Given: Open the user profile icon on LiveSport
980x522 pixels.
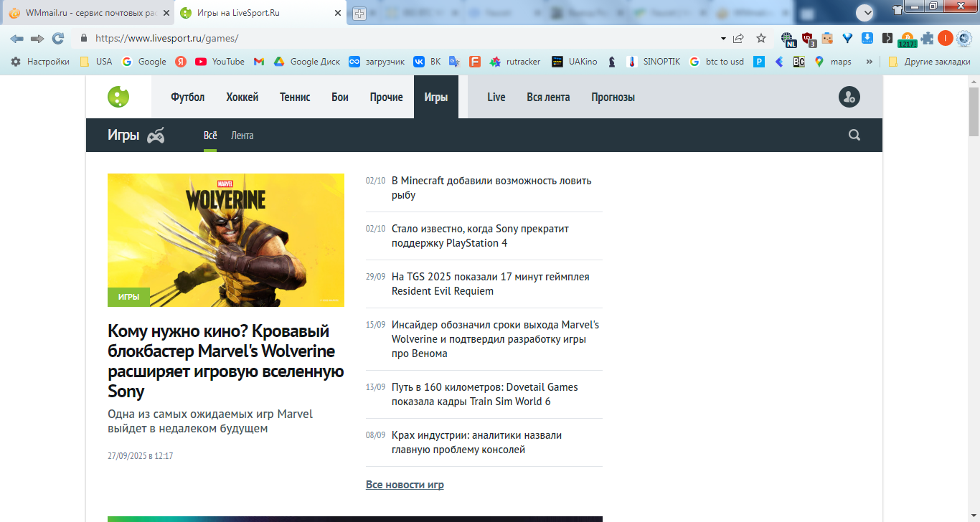Looking at the screenshot, I should point(849,97).
